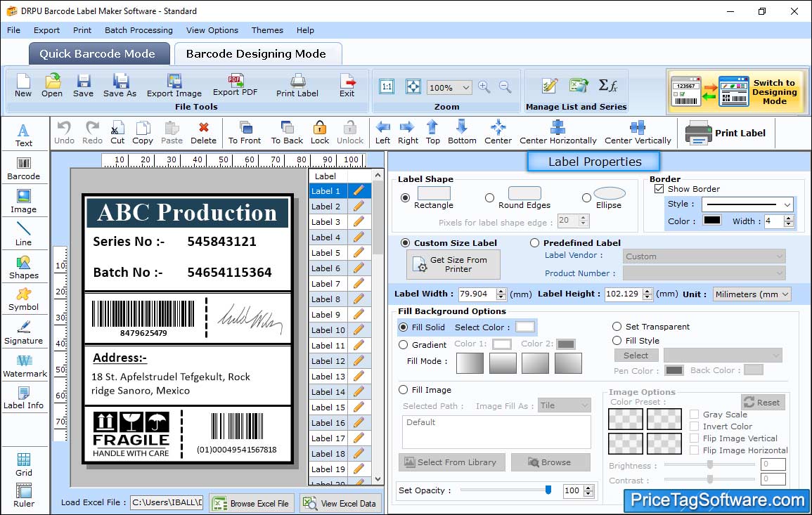This screenshot has width=812, height=515.
Task: Click the Load Excel File path field
Action: tap(166, 502)
